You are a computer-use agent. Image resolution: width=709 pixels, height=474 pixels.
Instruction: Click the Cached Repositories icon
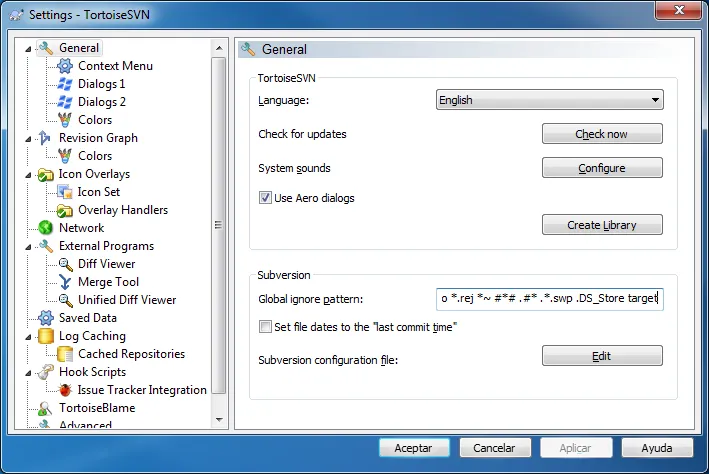tap(65, 354)
